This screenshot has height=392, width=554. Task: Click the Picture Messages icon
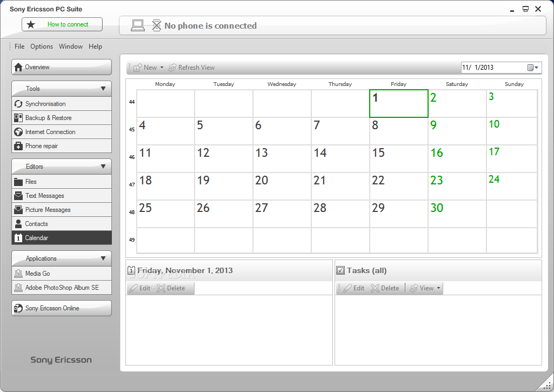click(x=18, y=210)
